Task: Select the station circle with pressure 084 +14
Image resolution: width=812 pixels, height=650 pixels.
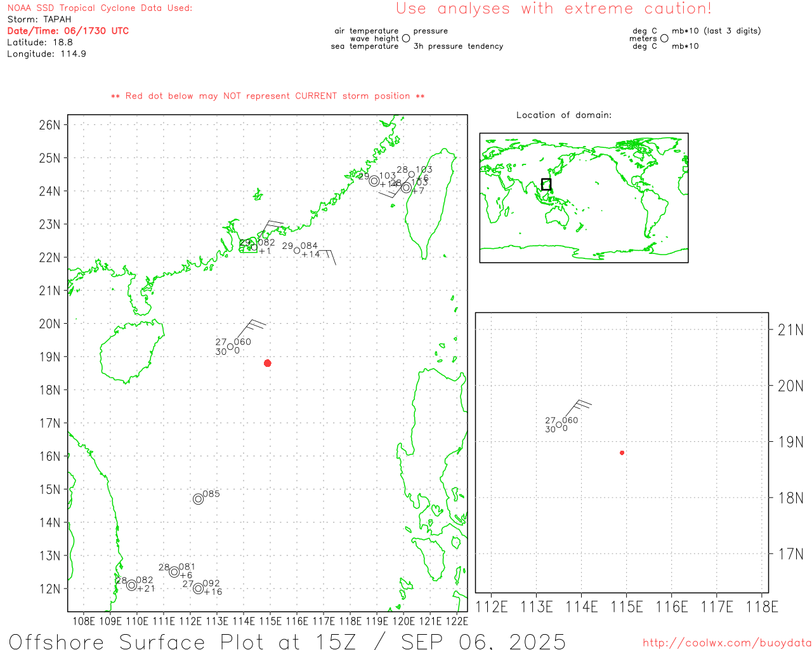Action: point(297,251)
